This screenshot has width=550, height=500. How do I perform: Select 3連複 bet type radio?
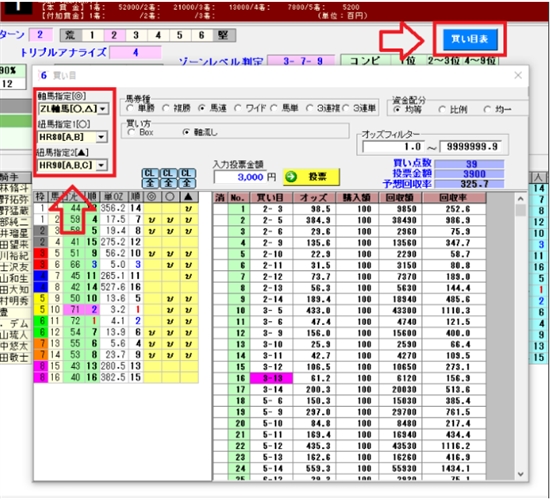tap(310, 108)
